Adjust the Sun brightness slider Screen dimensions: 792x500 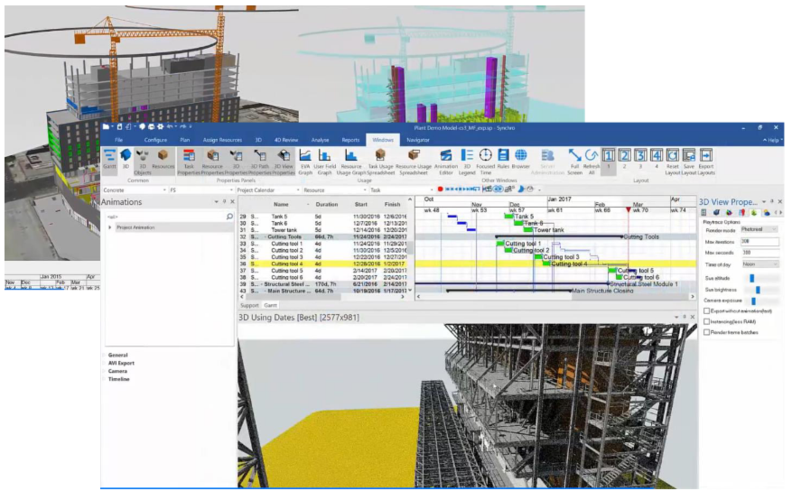pyautogui.click(x=758, y=288)
